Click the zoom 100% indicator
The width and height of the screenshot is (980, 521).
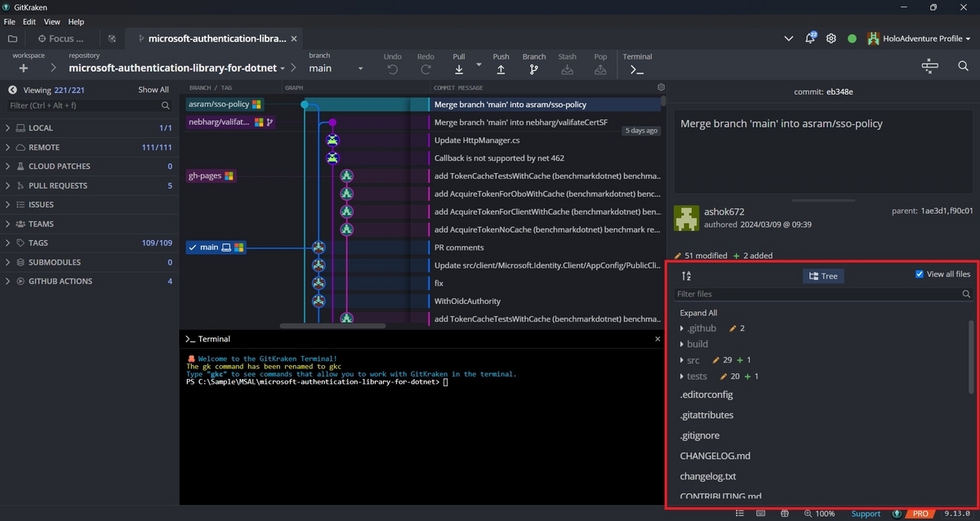(x=819, y=514)
